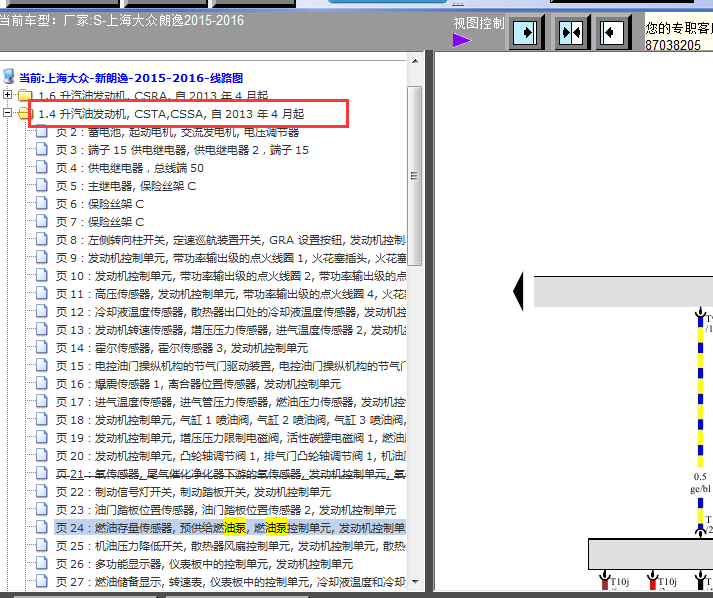
Task: Open 页 14 : 霍尔传感器
Action: pos(182,348)
